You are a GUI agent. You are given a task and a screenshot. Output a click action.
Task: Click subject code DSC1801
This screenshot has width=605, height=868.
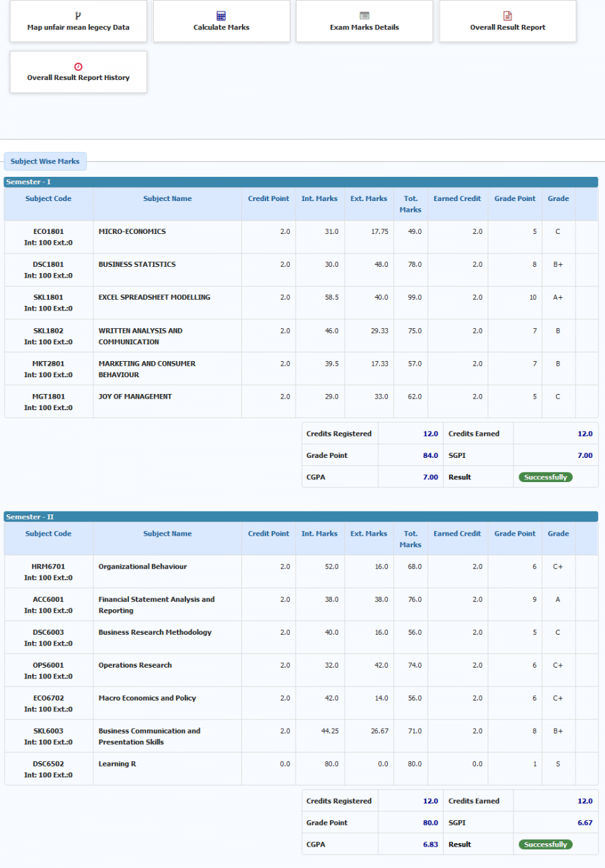point(48,264)
